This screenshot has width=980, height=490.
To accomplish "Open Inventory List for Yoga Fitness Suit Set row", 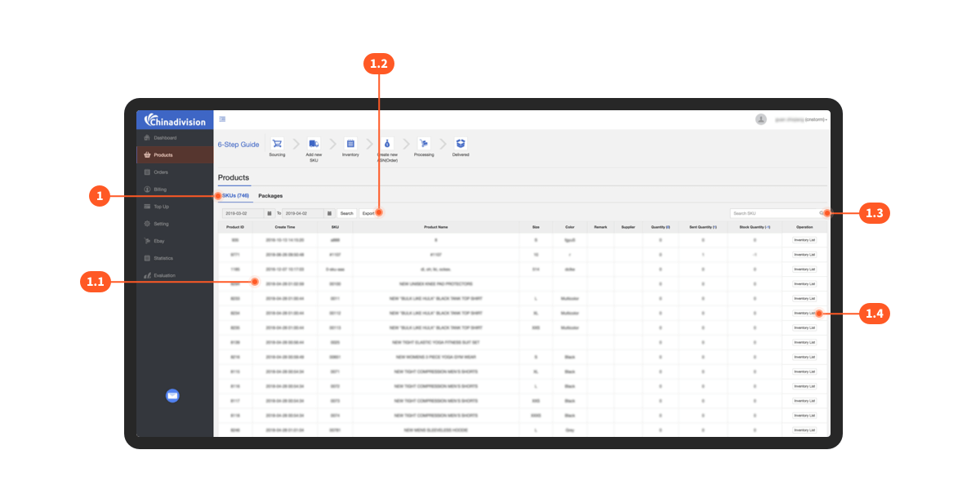I will pos(804,342).
